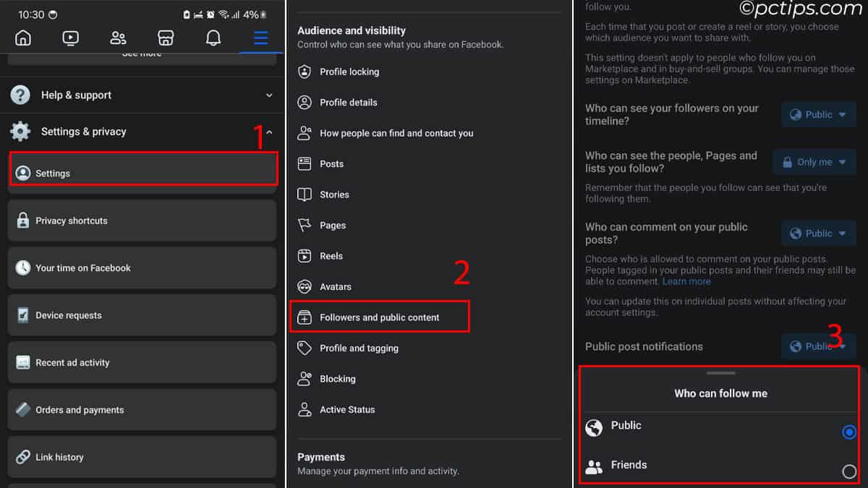Open Profile locking

pos(428,72)
